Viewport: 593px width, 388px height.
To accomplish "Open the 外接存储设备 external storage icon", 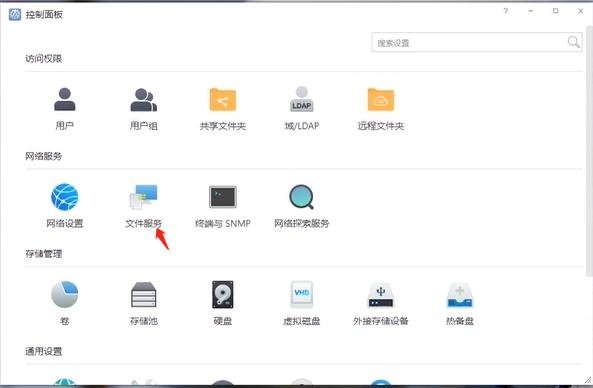I will pos(381,295).
